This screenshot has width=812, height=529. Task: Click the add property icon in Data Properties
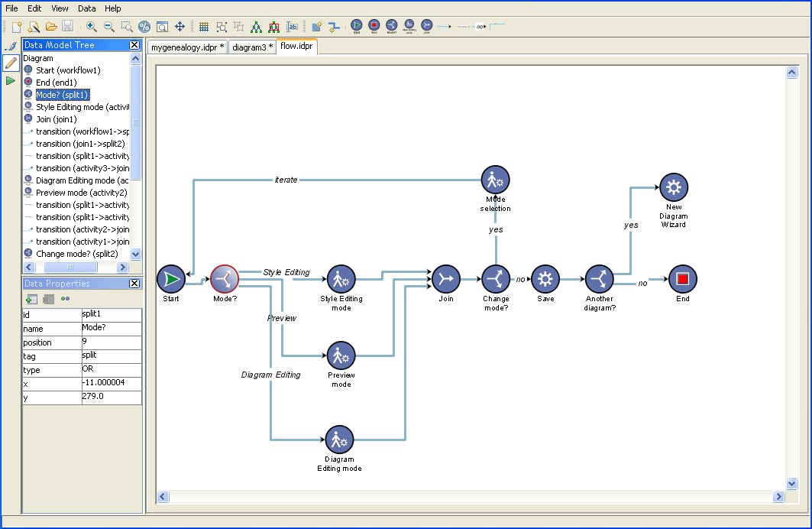click(x=32, y=299)
